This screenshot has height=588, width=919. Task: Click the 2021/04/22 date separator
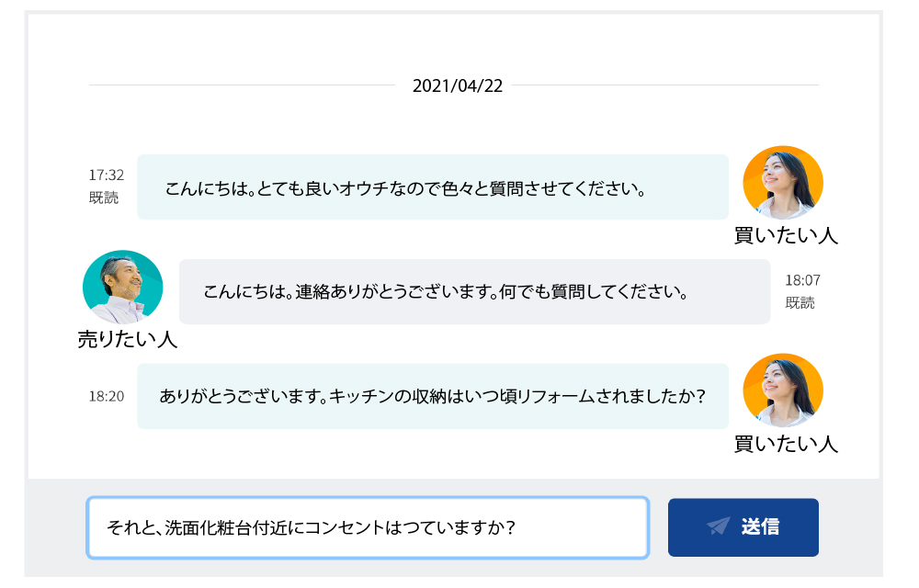point(458,85)
